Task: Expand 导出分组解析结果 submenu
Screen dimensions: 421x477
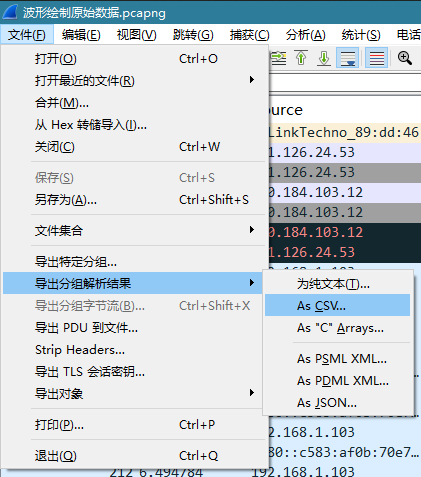Action: click(132, 283)
